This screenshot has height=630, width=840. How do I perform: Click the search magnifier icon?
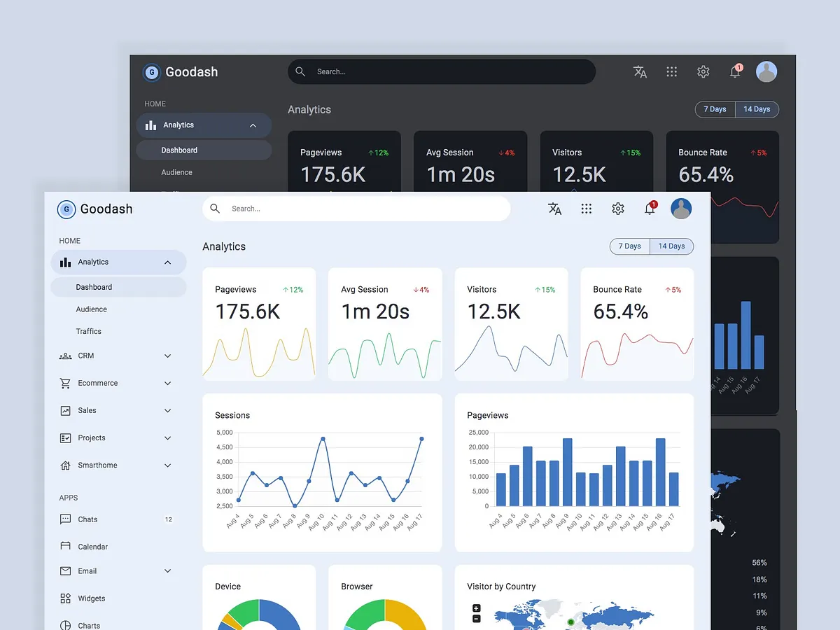point(215,208)
